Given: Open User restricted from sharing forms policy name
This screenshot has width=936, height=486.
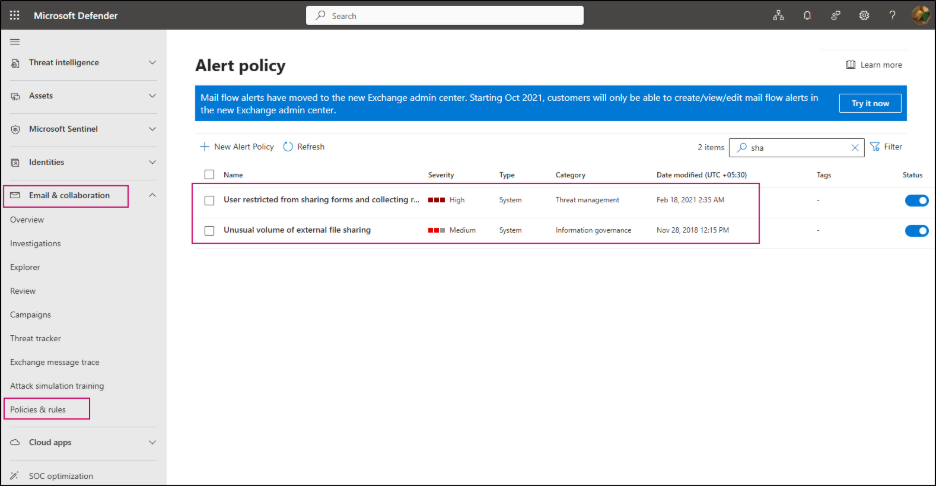Looking at the screenshot, I should [x=321, y=199].
